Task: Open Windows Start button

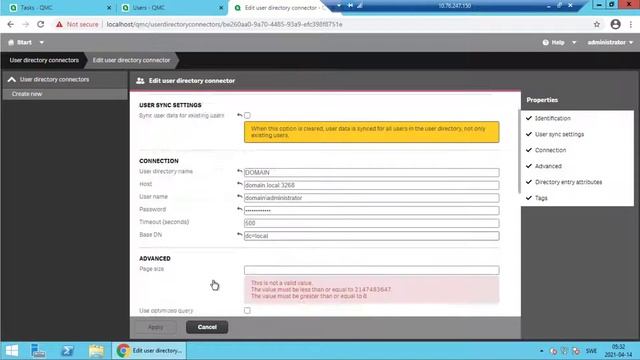Action: pyautogui.click(x=12, y=351)
